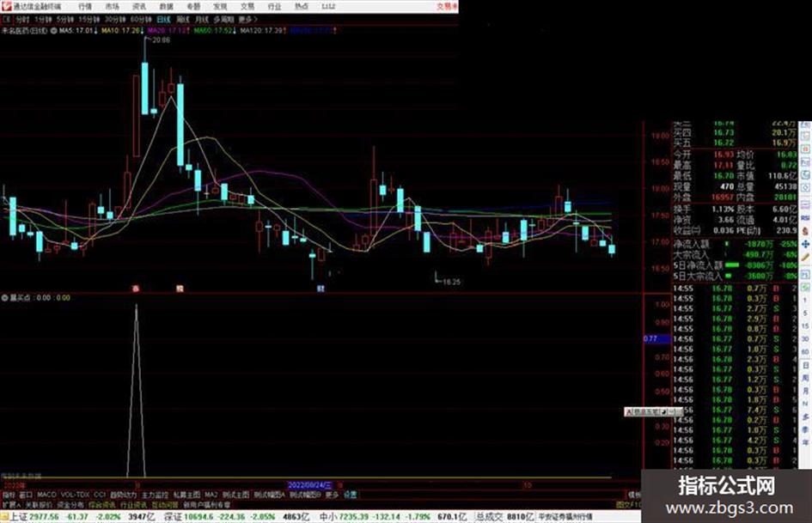This screenshot has width=812, height=523.
Task: Select the 主力监控 indicator tab
Action: point(155,495)
